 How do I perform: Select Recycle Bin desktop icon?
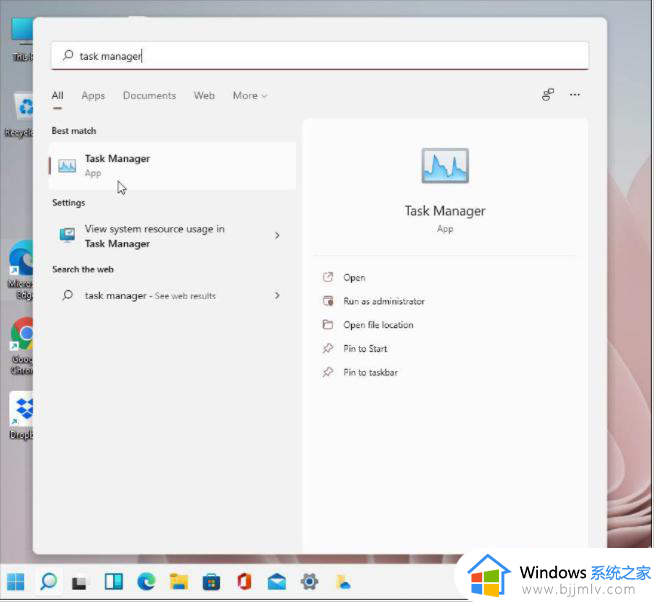(19, 115)
